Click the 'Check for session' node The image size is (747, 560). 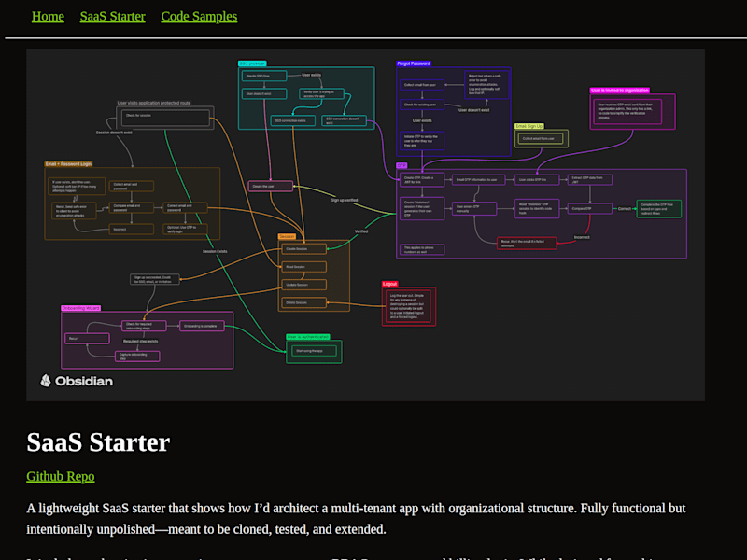165,118
